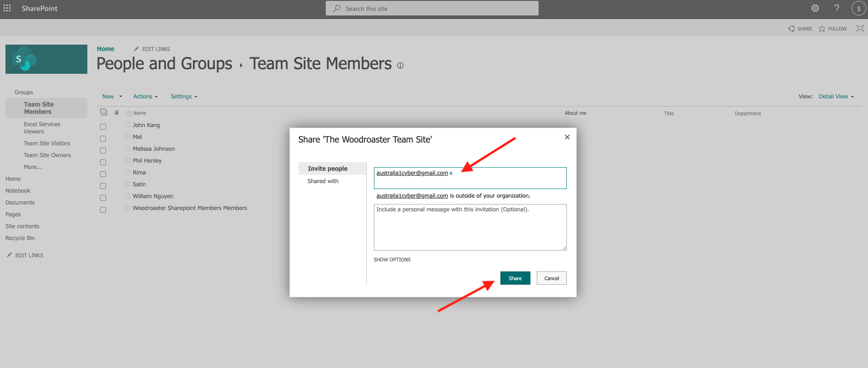Open Phil Henley's name in list

click(147, 161)
